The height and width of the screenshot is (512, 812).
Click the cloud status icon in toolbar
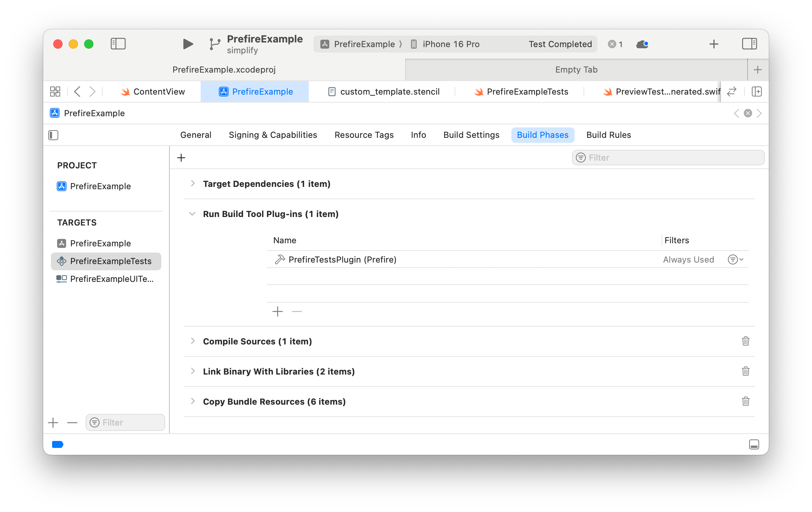[642, 44]
